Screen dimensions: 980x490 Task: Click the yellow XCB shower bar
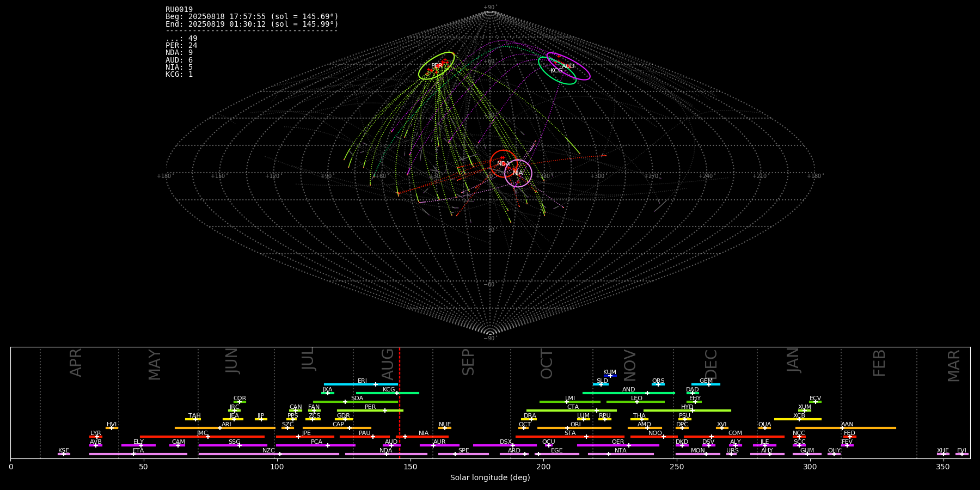(798, 419)
